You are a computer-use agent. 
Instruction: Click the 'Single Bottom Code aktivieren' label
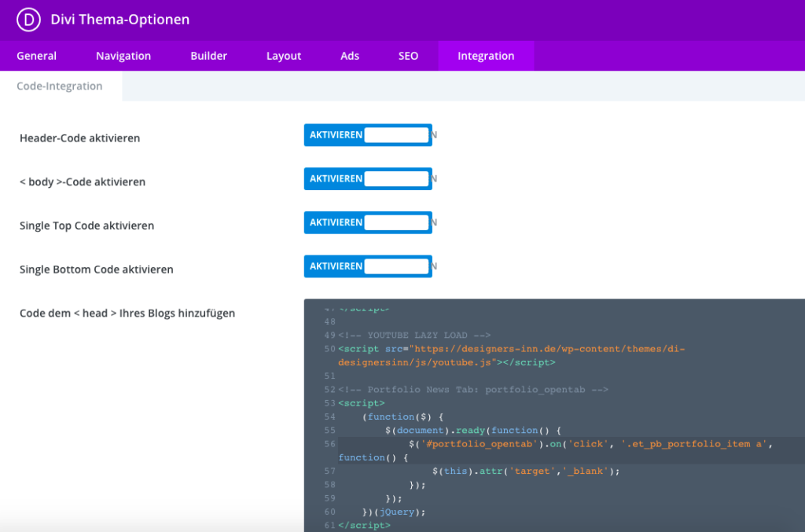click(97, 270)
